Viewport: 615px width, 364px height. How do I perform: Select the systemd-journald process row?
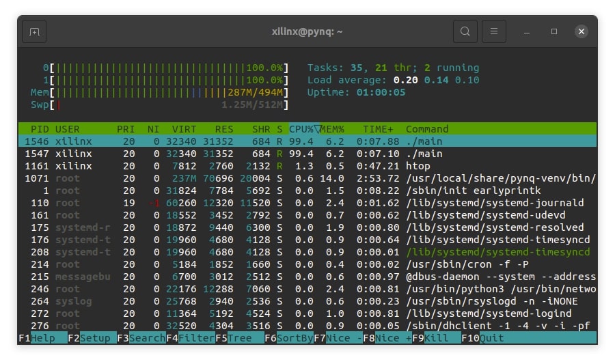pos(307,203)
